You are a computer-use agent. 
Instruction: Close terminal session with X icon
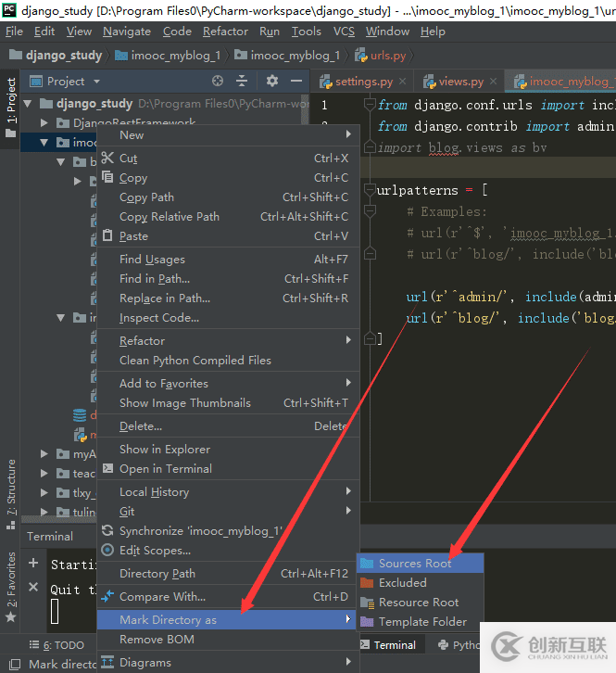33,588
